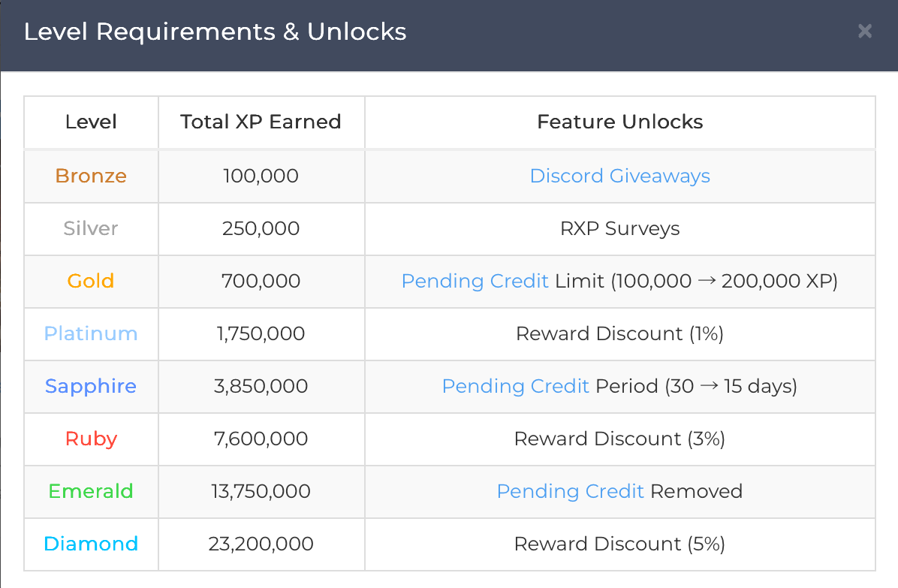Close the Level Requirements dialog
This screenshot has width=898, height=588.
point(864,32)
